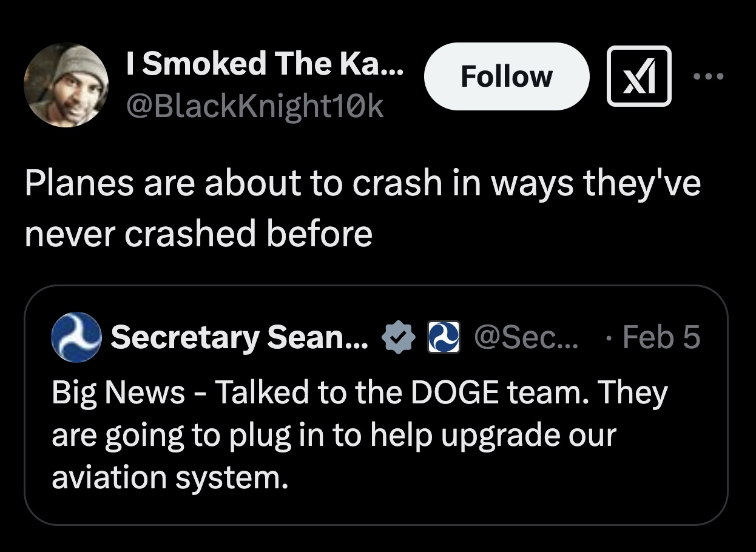This screenshot has width=756, height=552.
Task: Open Grok analysis via the xAI icon
Action: 640,77
